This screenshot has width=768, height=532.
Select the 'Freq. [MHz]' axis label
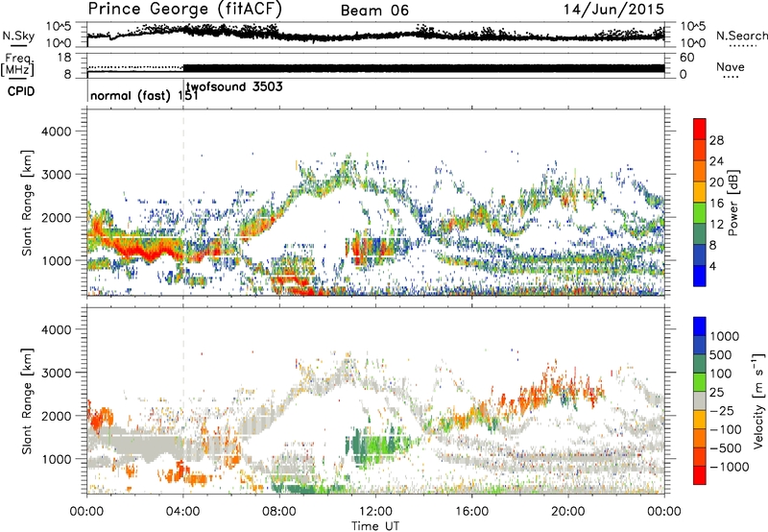click(17, 64)
